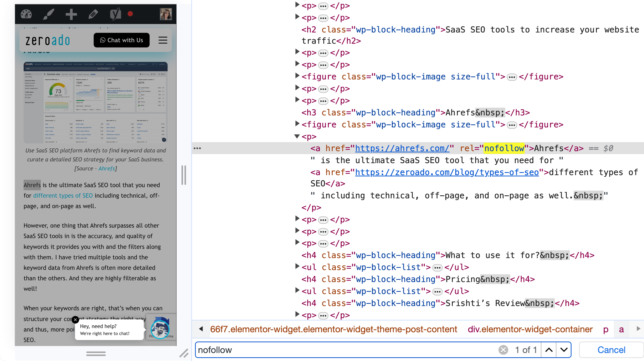Click the nofollow search input field

346,350
